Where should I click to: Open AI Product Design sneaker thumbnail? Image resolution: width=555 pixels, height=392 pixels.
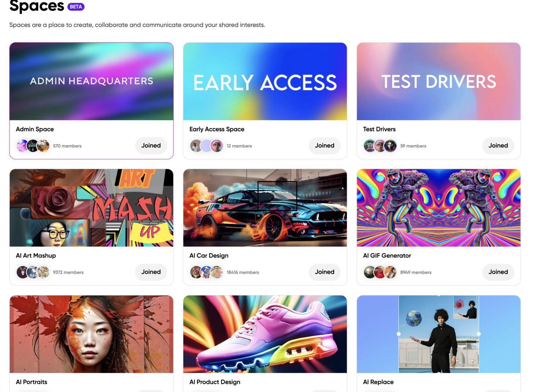265,334
